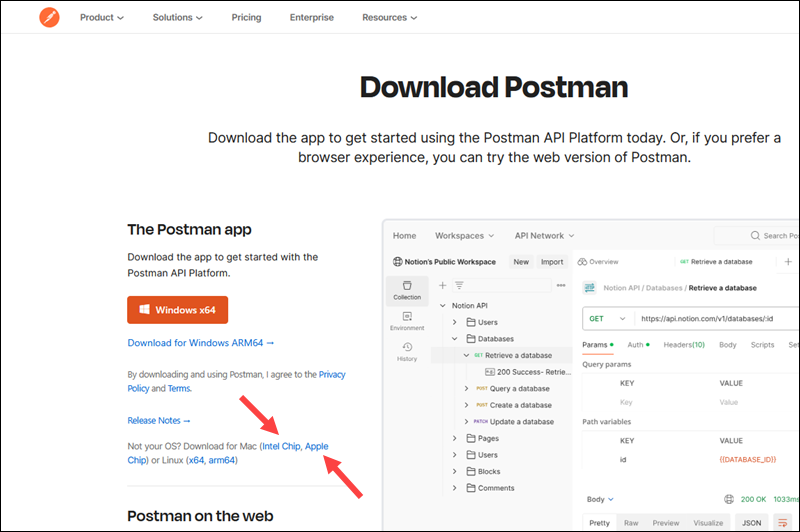
Task: Switch to the Pretty response view
Action: [599, 523]
